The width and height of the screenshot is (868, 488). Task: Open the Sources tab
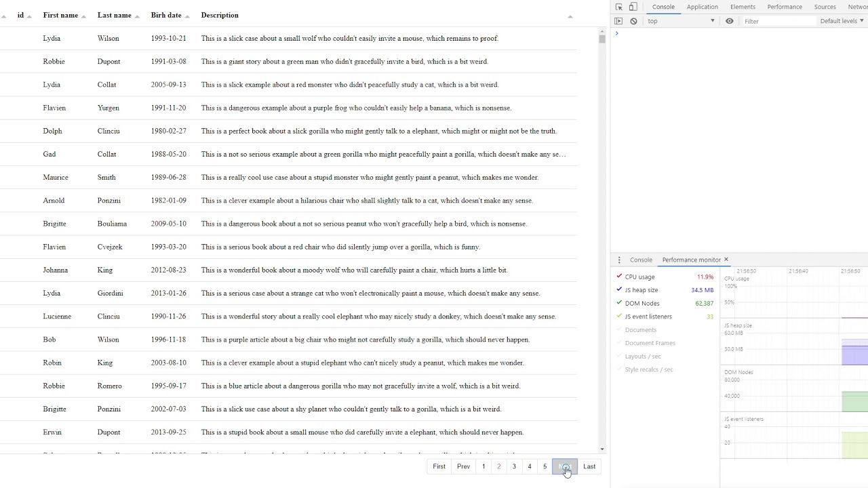pyautogui.click(x=825, y=7)
